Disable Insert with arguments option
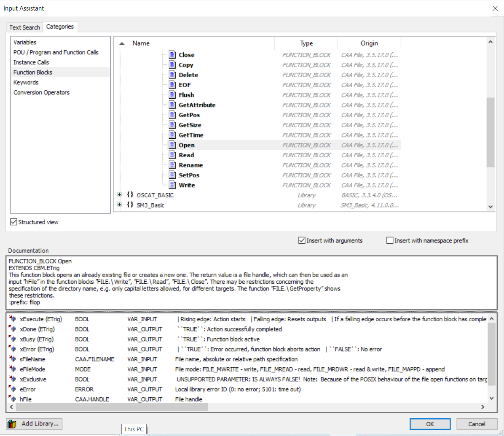The height and width of the screenshot is (436, 504). pyautogui.click(x=302, y=241)
